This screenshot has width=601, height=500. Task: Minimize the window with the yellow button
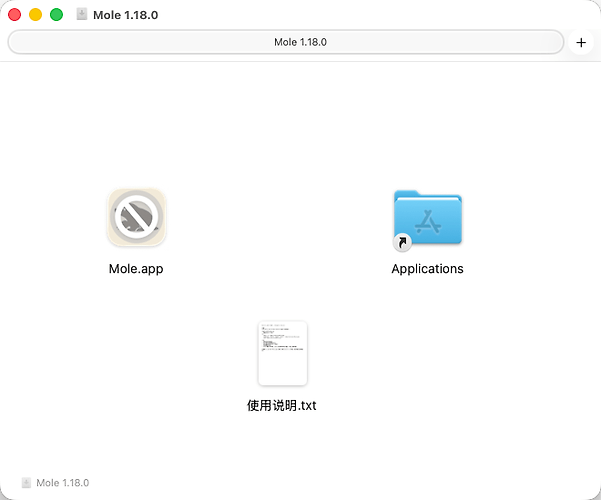click(x=35, y=15)
